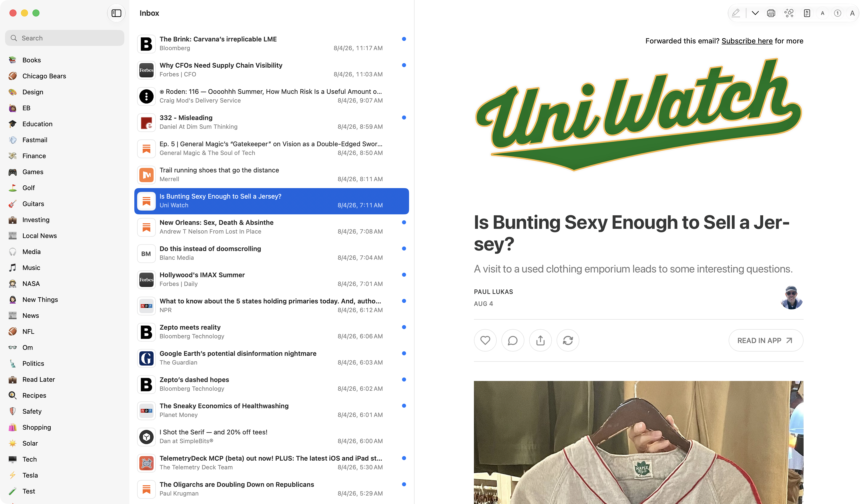
Task: Open the TelemetryDeck MCP beta email
Action: 272,463
